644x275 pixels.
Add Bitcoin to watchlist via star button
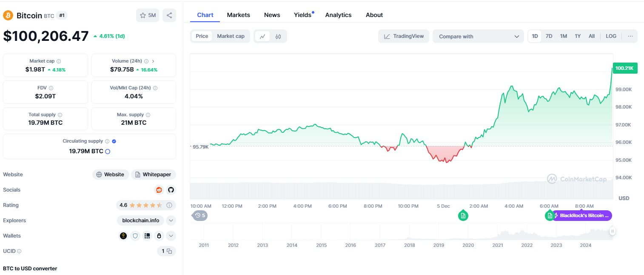[147, 16]
